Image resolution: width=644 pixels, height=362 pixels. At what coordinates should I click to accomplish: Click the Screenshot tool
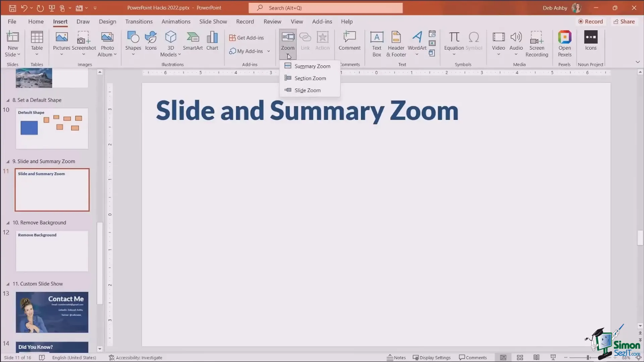(x=84, y=44)
